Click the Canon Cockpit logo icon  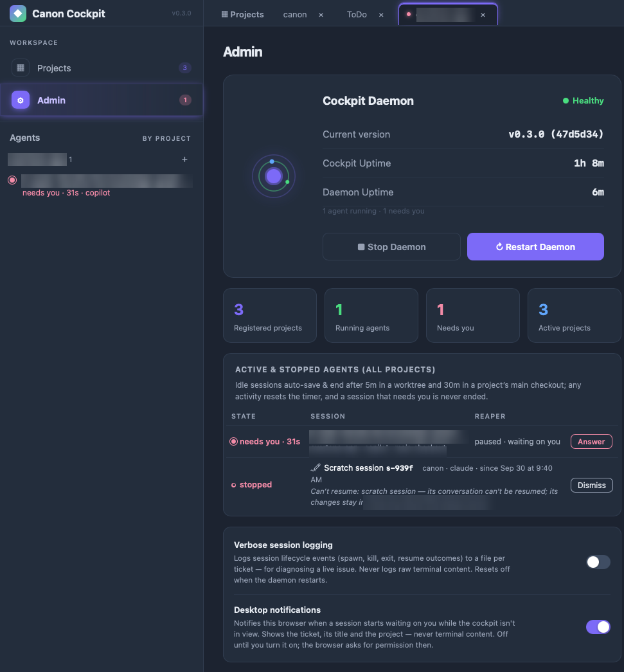coord(18,14)
